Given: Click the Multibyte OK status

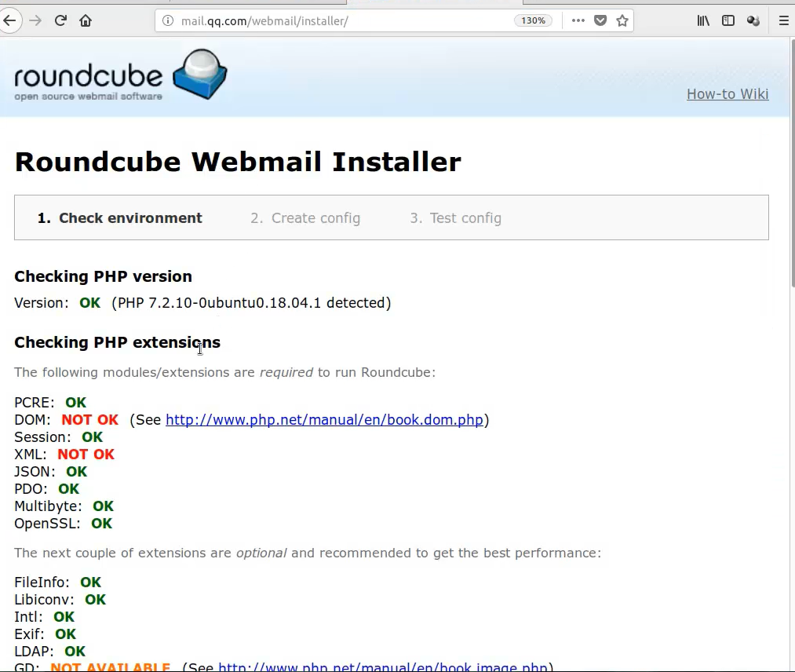Looking at the screenshot, I should tap(103, 506).
